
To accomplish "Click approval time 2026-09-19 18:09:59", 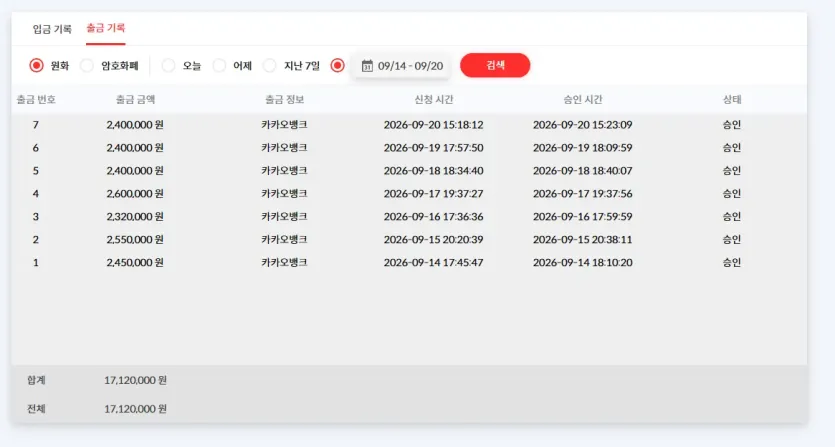I will tap(583, 148).
